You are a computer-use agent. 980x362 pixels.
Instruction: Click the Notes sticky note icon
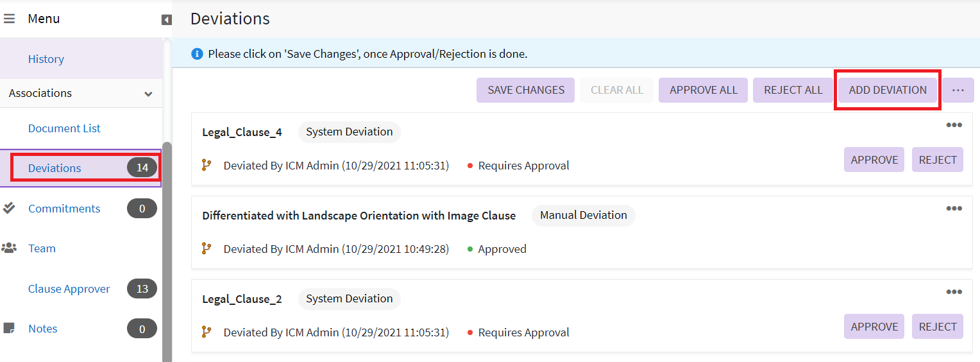pyautogui.click(x=9, y=329)
